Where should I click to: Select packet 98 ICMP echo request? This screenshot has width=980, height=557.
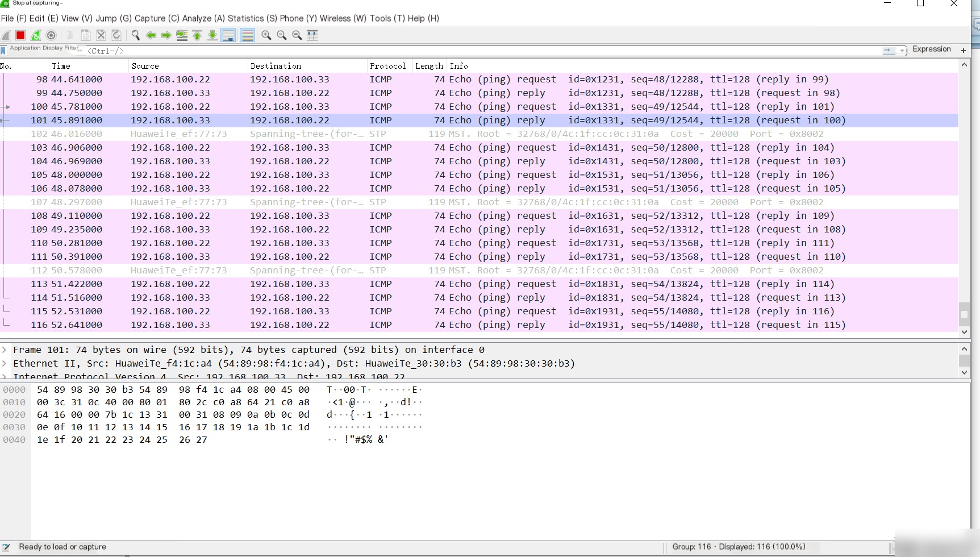pos(479,79)
